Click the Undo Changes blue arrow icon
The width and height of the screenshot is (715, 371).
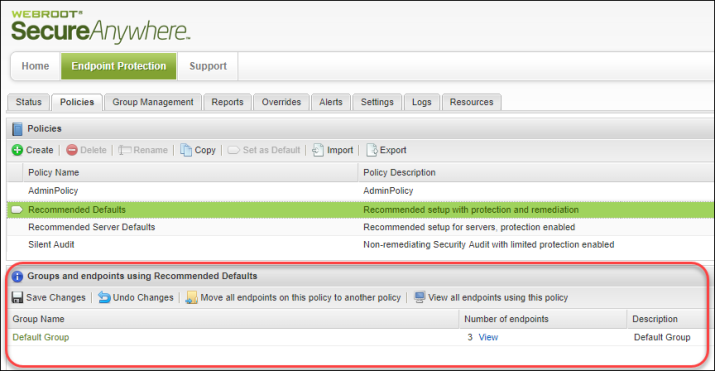coord(104,298)
